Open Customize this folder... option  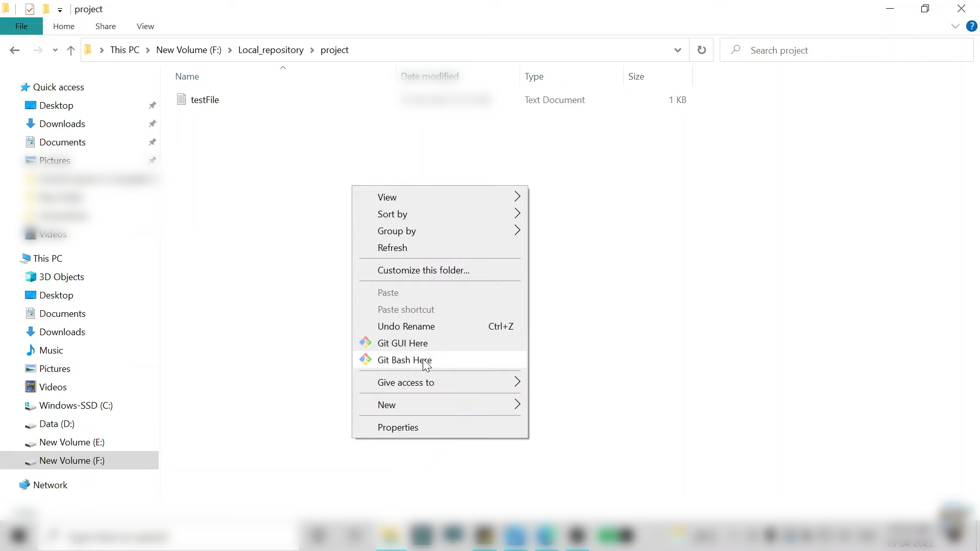pos(440,270)
